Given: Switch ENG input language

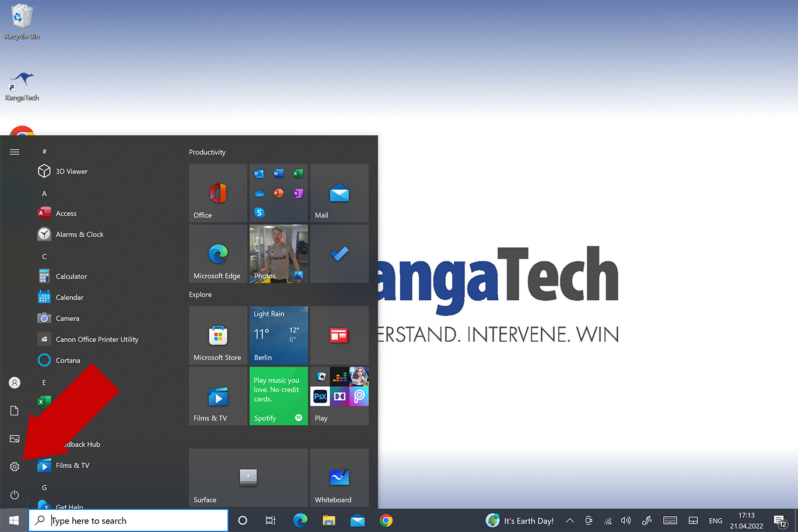Looking at the screenshot, I should [x=716, y=521].
